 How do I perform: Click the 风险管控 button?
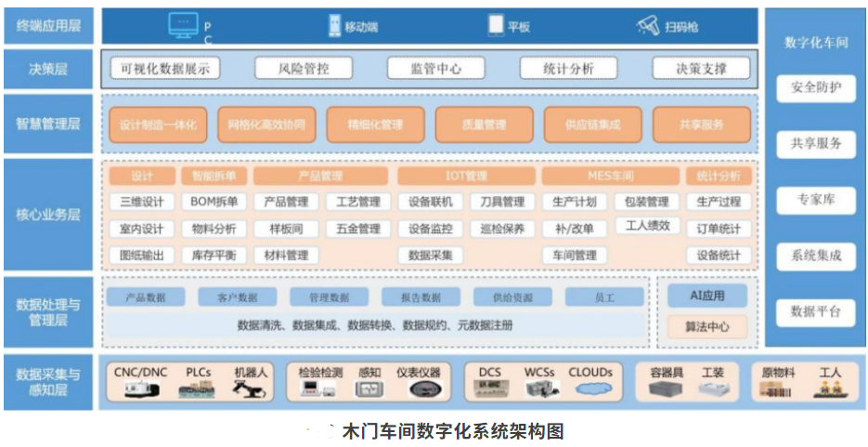click(303, 69)
